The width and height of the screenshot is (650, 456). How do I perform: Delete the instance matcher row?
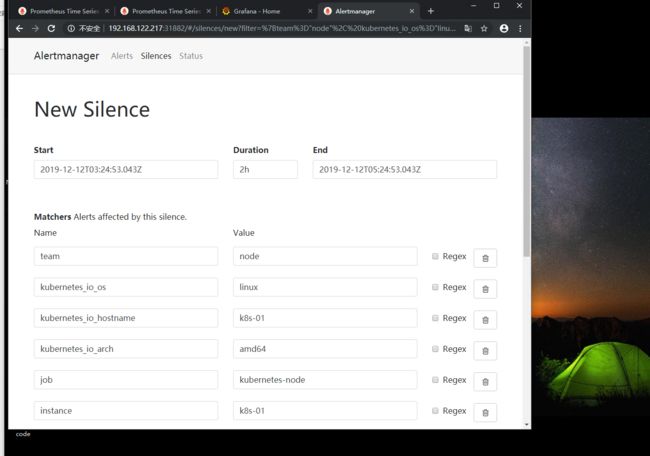coord(485,412)
